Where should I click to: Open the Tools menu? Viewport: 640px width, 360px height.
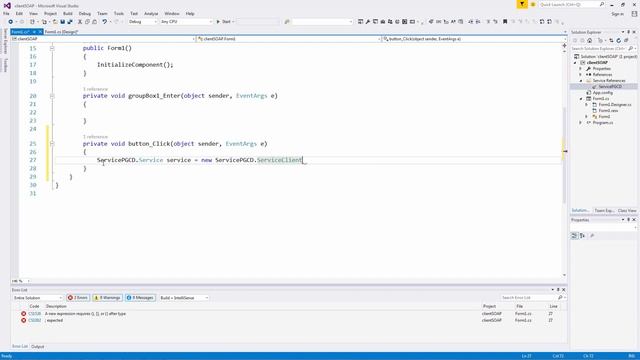[x=119, y=13]
